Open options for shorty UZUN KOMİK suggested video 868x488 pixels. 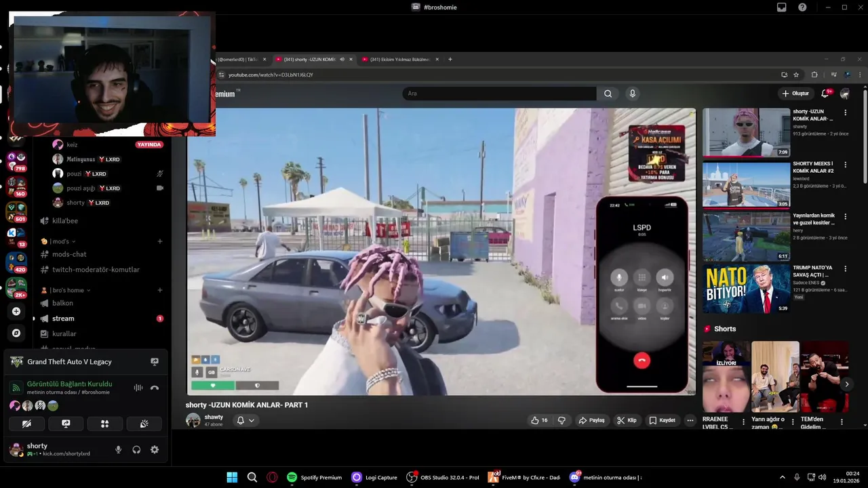click(845, 113)
